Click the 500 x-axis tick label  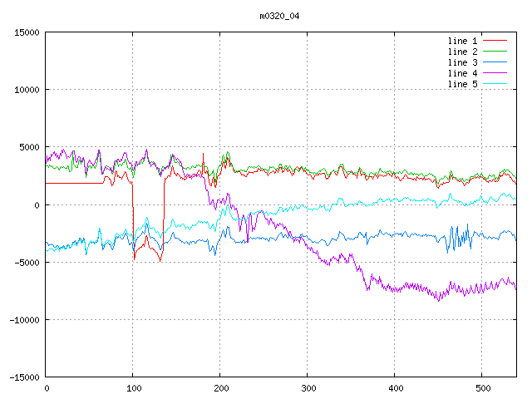482,388
